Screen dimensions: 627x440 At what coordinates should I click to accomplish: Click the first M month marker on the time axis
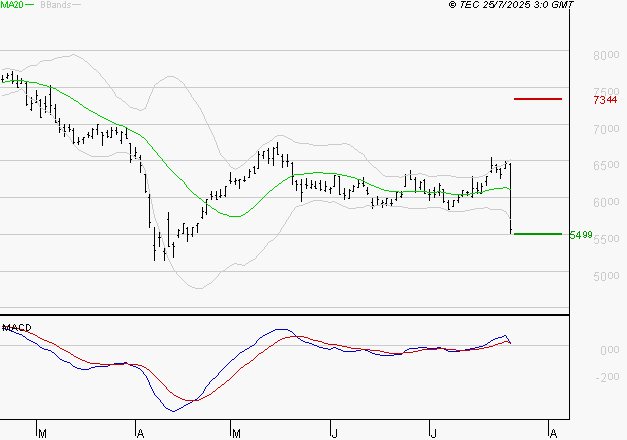(41, 433)
